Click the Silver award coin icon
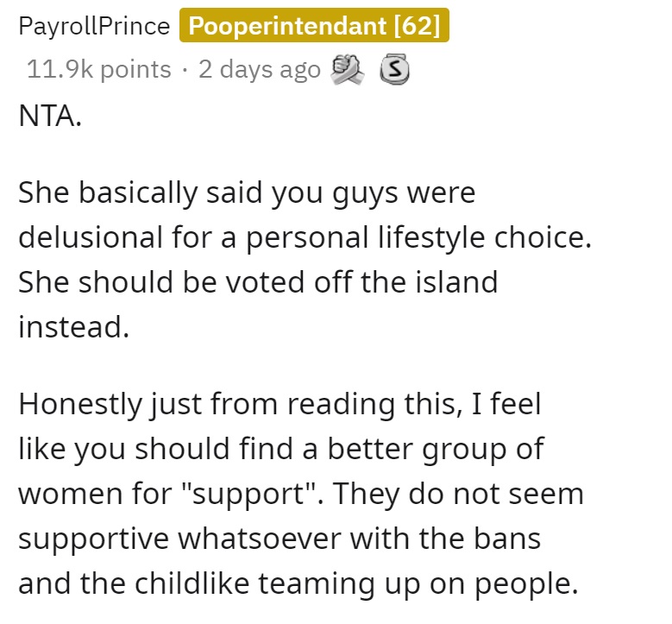This screenshot has height=624, width=672. 394,69
